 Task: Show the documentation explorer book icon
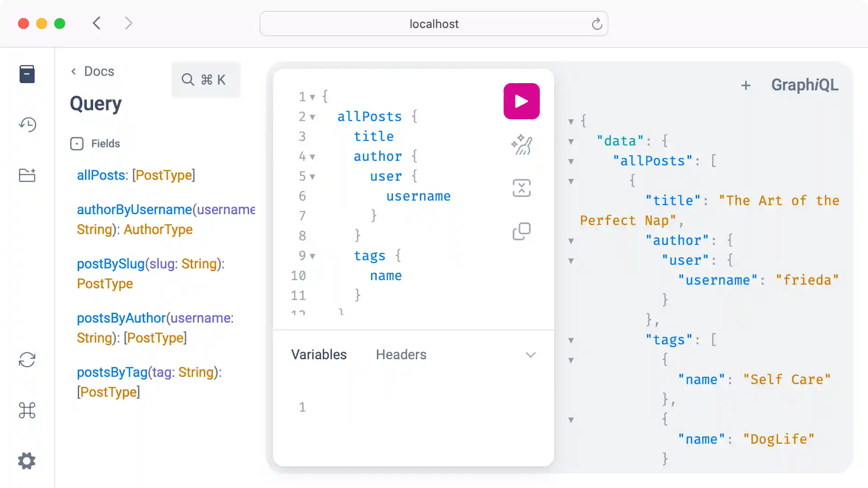[27, 74]
